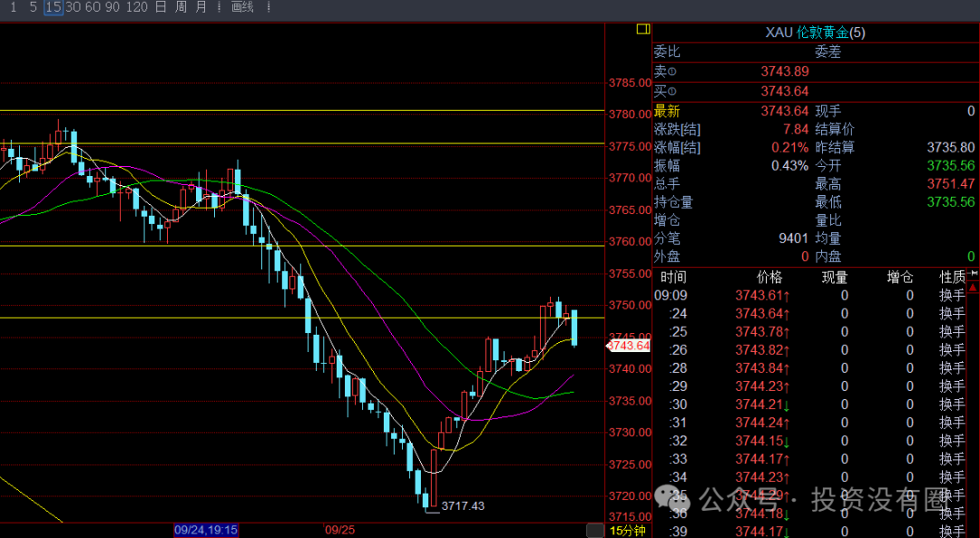Switch to the 60-minute period

(93, 7)
